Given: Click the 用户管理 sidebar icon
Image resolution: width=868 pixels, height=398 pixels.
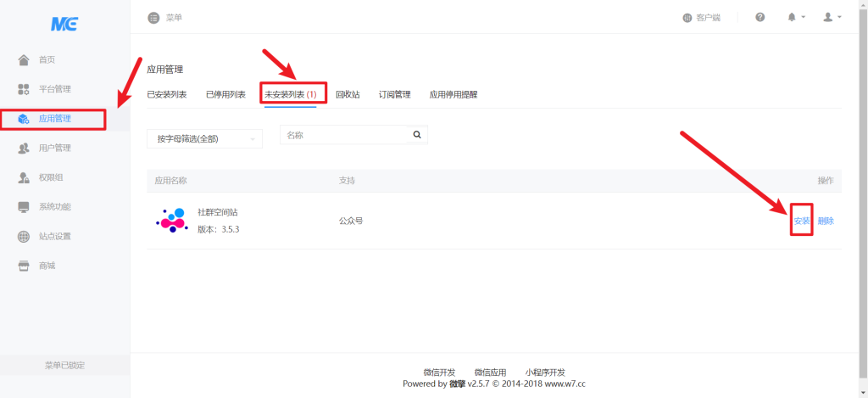Looking at the screenshot, I should 24,149.
